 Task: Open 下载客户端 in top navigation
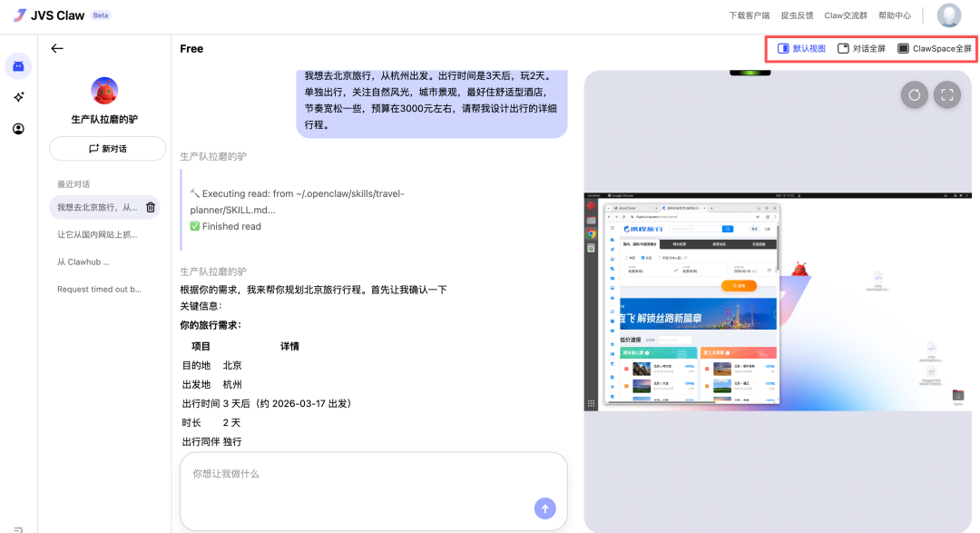coord(750,15)
